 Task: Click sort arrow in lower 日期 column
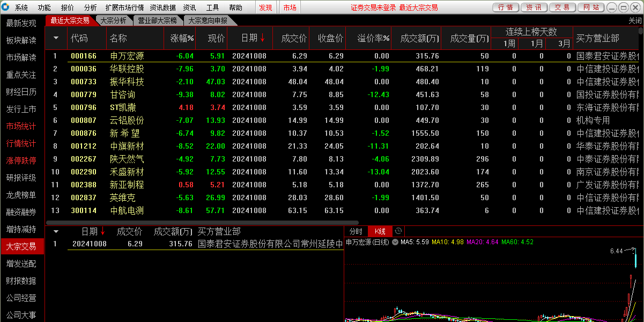coord(103,231)
